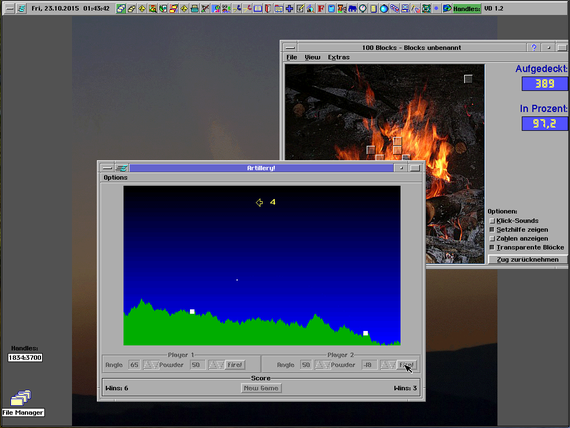Click the 'Wins: 3' score text
Image resolution: width=570 pixels, height=428 pixels.
pyautogui.click(x=405, y=388)
